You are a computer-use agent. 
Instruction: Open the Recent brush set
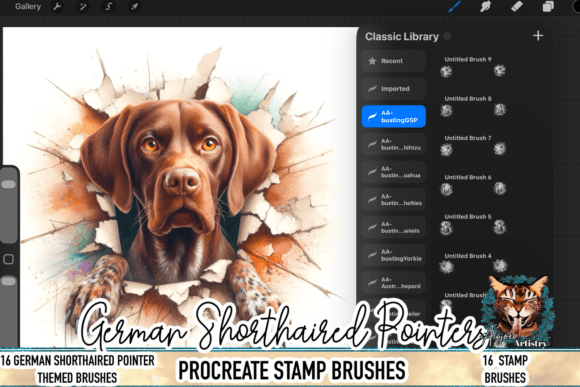[394, 61]
